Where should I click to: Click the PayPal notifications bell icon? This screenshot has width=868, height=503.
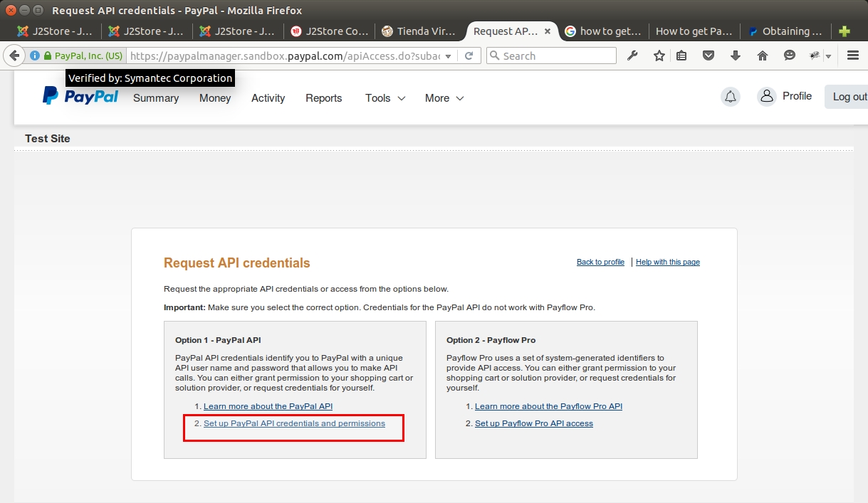pyautogui.click(x=730, y=97)
